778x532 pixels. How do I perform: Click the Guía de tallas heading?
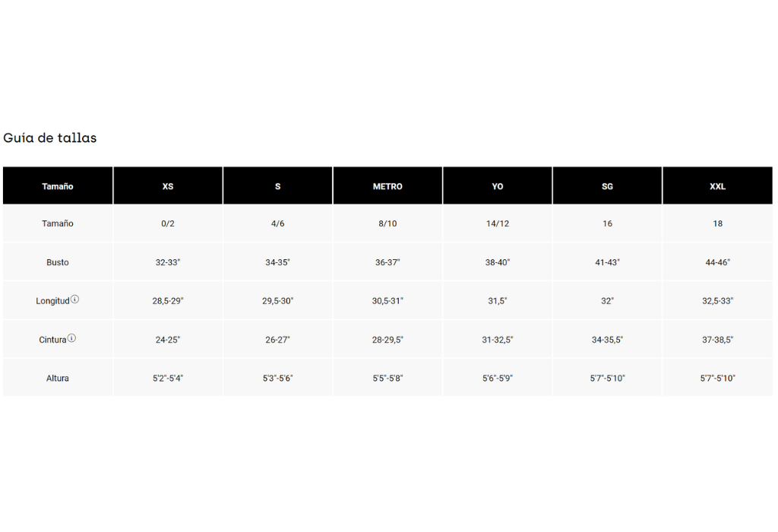(x=50, y=138)
